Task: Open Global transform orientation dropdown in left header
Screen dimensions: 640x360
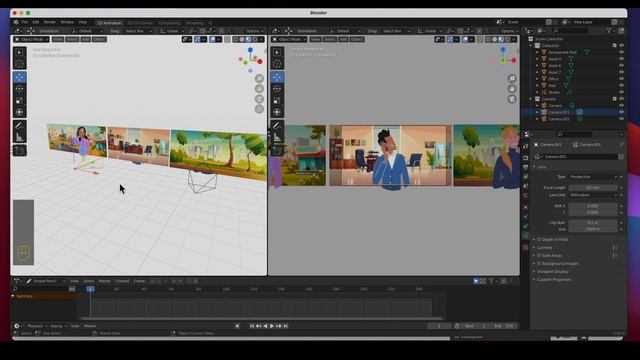Action: (172, 31)
